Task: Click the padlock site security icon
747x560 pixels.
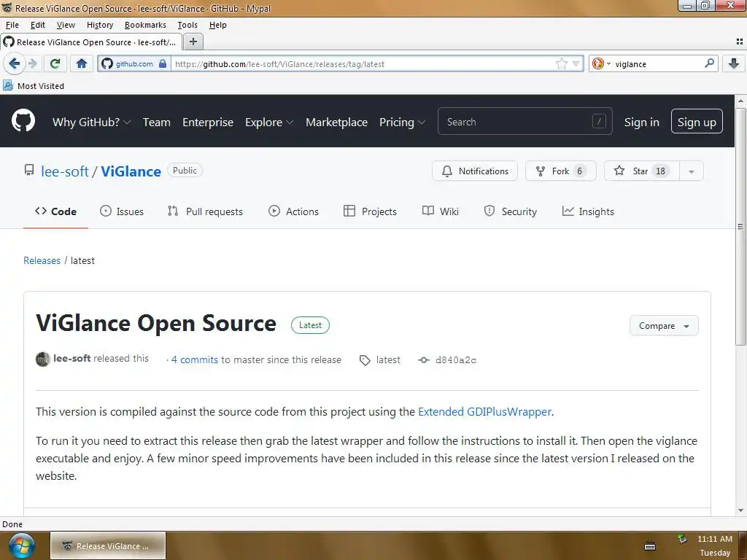Action: coord(163,63)
